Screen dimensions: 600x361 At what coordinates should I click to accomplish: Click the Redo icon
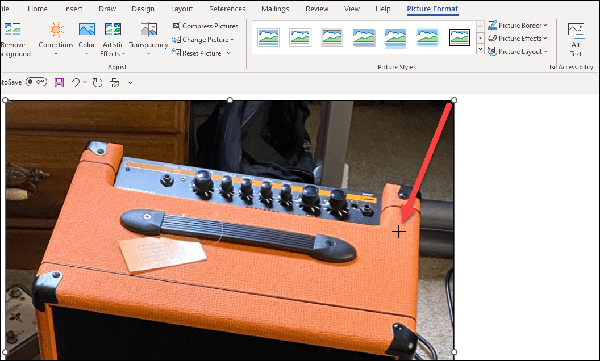coord(97,82)
